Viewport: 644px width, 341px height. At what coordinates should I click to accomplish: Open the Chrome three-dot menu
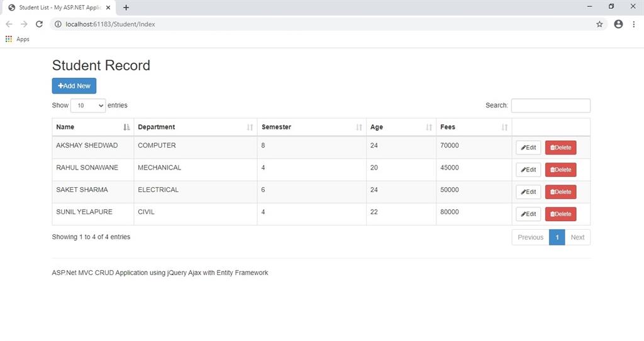click(634, 24)
